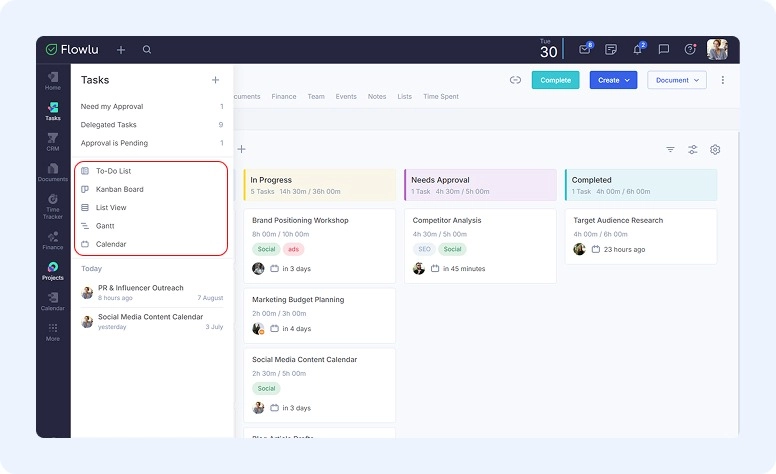Viewport: 776px width, 474px height.
Task: Click the In Progress column header
Action: click(320, 185)
